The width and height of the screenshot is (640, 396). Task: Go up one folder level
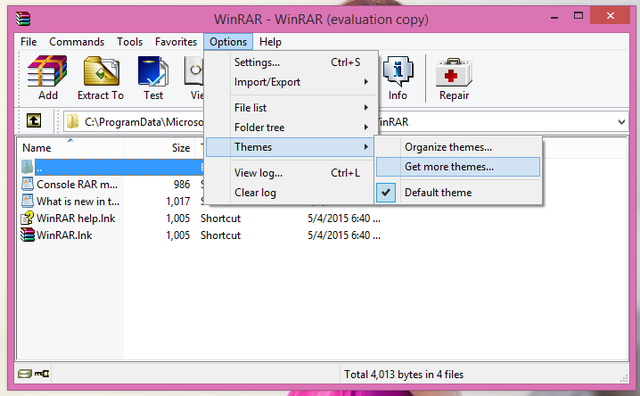click(34, 121)
